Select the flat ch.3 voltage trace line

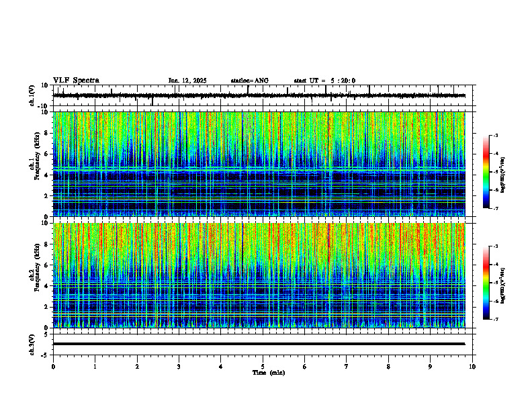click(x=259, y=344)
